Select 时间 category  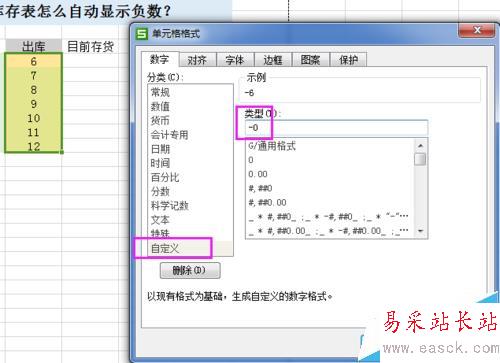(190, 163)
